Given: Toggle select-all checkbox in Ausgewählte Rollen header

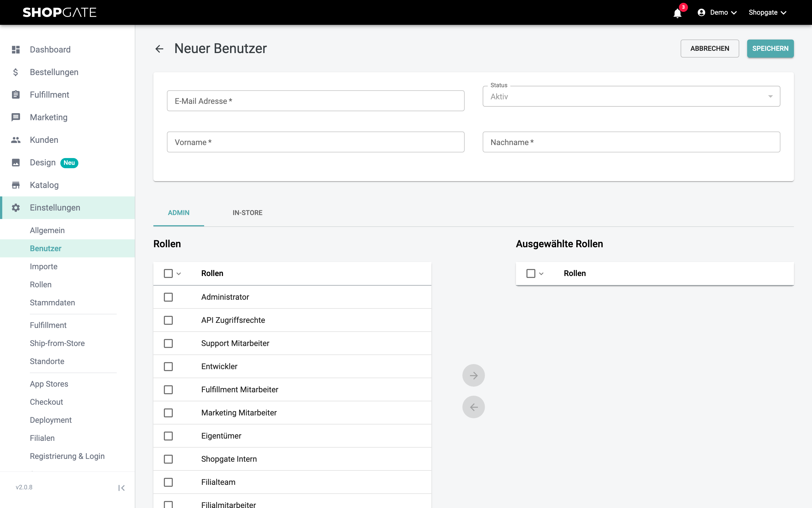Looking at the screenshot, I should pyautogui.click(x=531, y=273).
